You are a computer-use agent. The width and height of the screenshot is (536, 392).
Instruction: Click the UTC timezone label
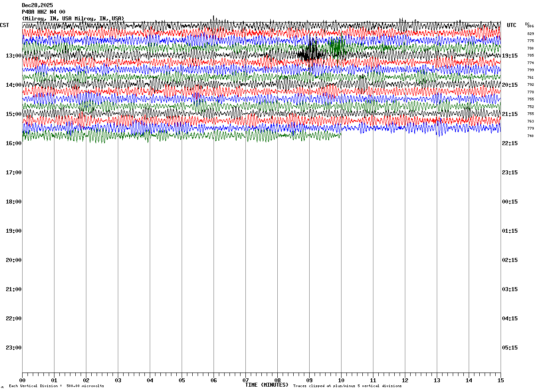pyautogui.click(x=512, y=25)
